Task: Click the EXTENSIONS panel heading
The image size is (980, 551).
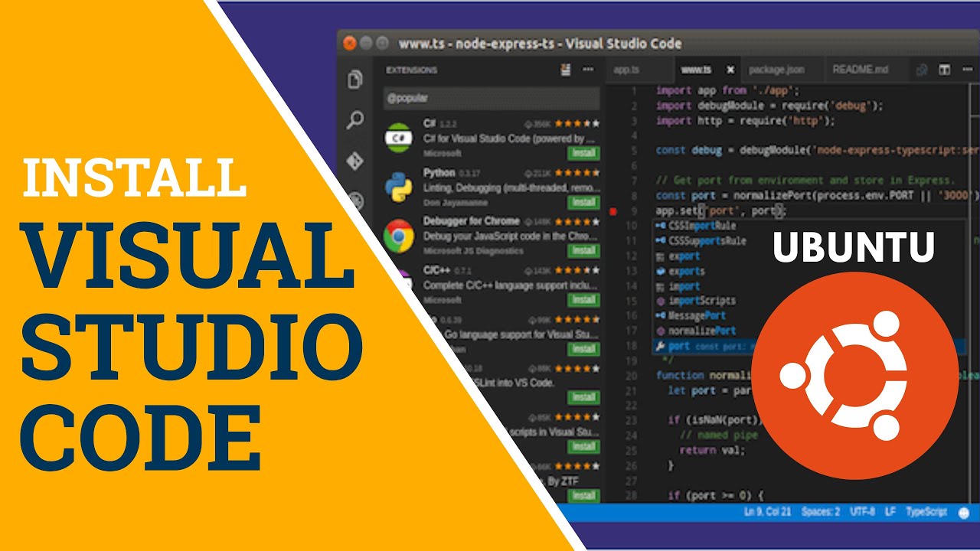Action: click(412, 70)
